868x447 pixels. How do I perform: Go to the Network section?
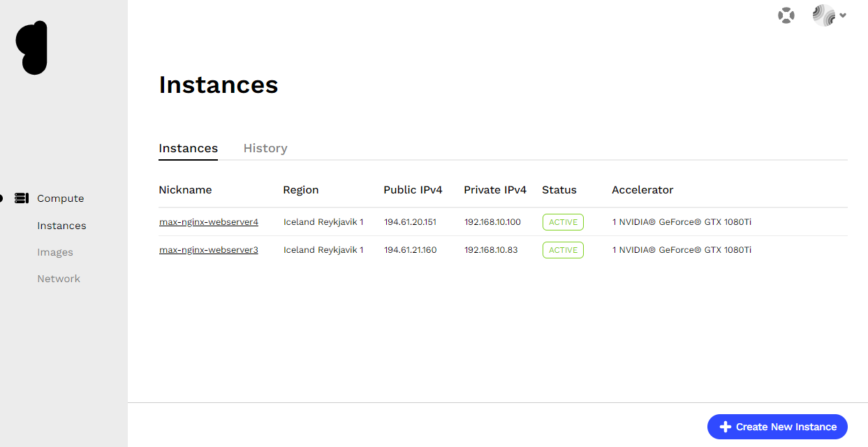point(59,278)
